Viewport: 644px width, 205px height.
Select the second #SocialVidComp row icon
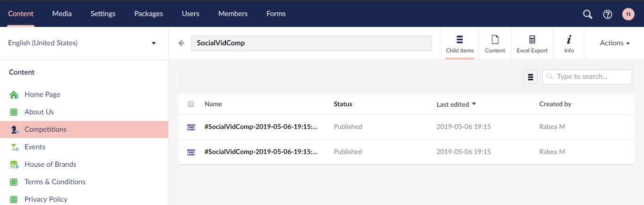(x=191, y=152)
